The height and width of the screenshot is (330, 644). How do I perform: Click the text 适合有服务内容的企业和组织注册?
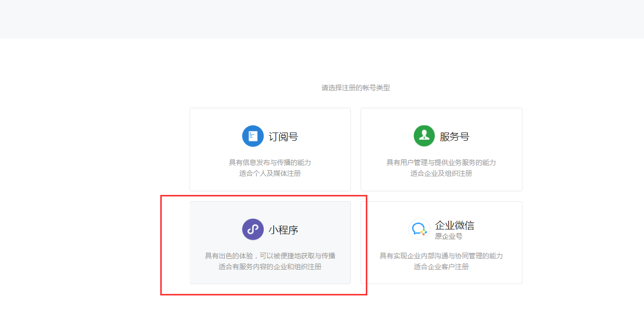pyautogui.click(x=270, y=267)
